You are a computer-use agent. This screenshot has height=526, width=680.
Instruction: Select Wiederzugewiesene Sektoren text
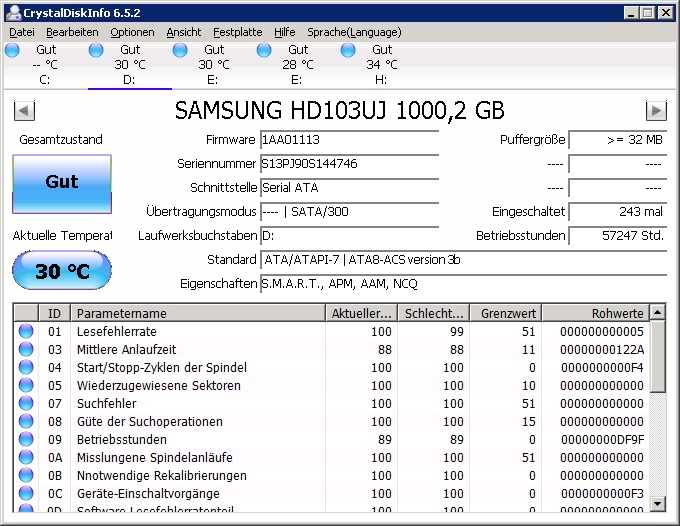tap(159, 386)
